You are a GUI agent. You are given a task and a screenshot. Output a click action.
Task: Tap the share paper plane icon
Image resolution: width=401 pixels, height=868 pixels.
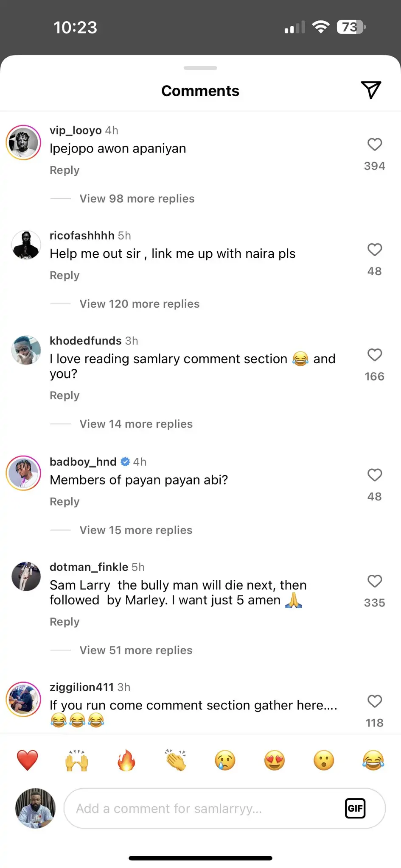pos(371,90)
